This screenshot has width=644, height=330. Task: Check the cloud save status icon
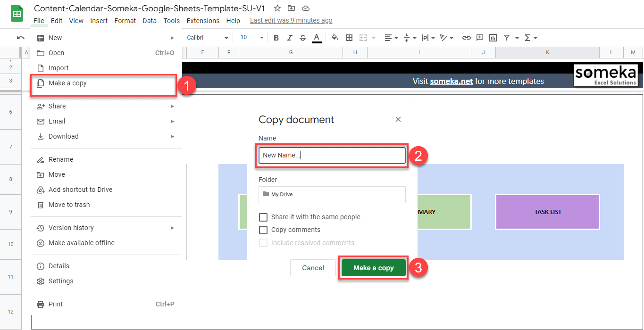(306, 8)
